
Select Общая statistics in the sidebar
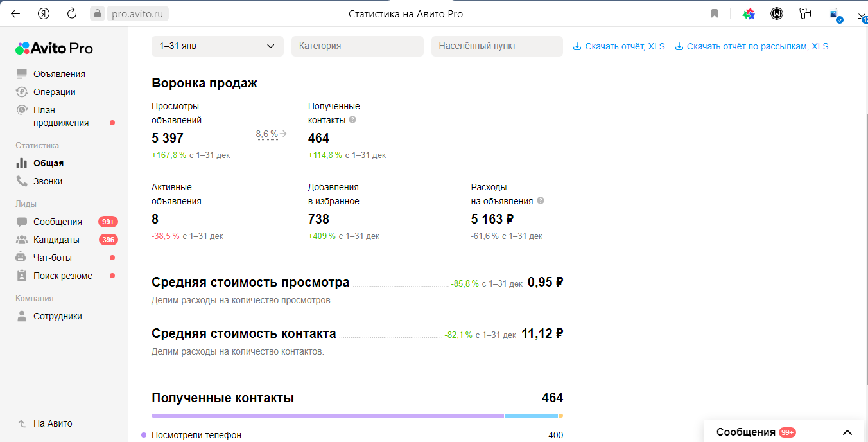[x=49, y=163]
